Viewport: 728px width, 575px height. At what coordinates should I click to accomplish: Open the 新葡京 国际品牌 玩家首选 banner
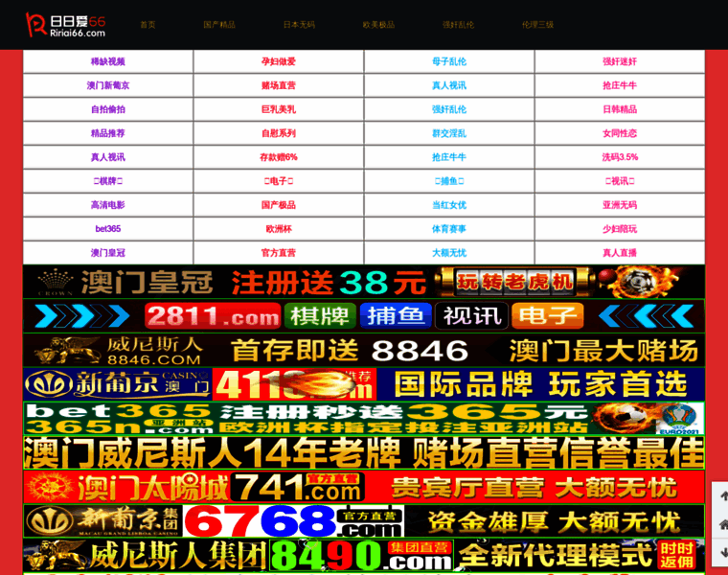(364, 384)
